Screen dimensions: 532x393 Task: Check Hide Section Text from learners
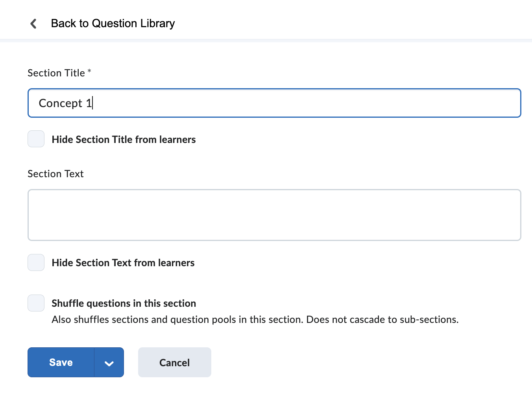point(36,262)
